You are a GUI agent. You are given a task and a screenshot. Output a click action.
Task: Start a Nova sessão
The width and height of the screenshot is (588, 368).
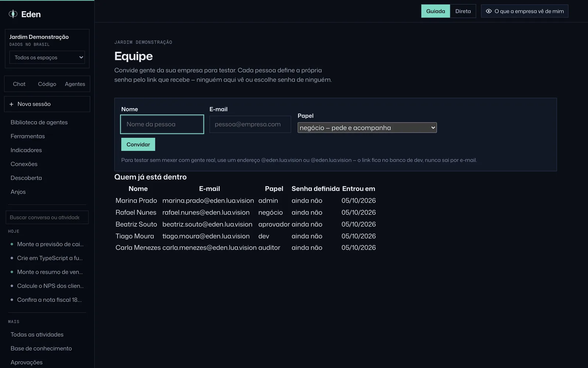point(47,104)
